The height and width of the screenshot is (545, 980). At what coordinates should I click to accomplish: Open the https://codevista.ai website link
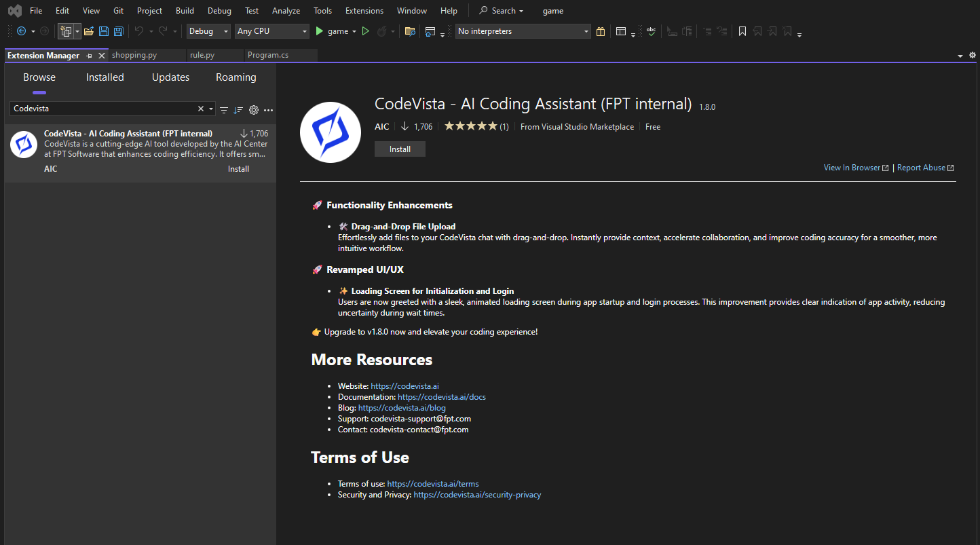click(x=404, y=386)
